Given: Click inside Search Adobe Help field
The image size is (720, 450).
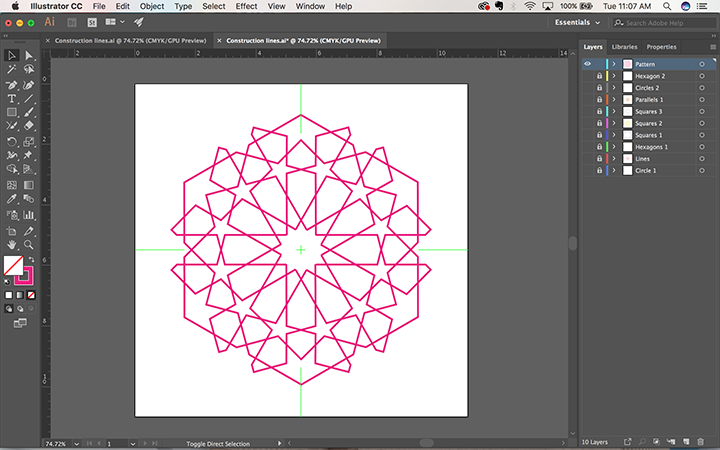Looking at the screenshot, I should pos(664,22).
